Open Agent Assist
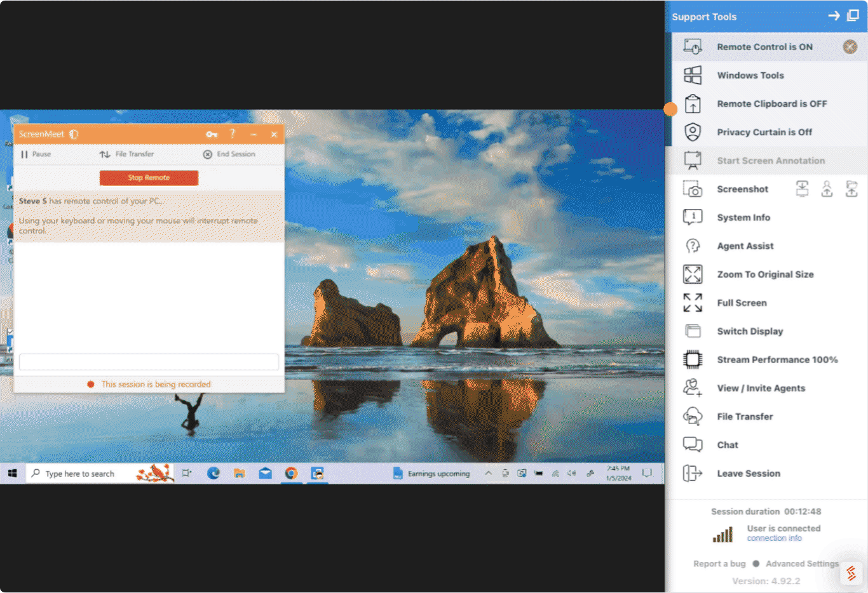The image size is (868, 593). 745,246
